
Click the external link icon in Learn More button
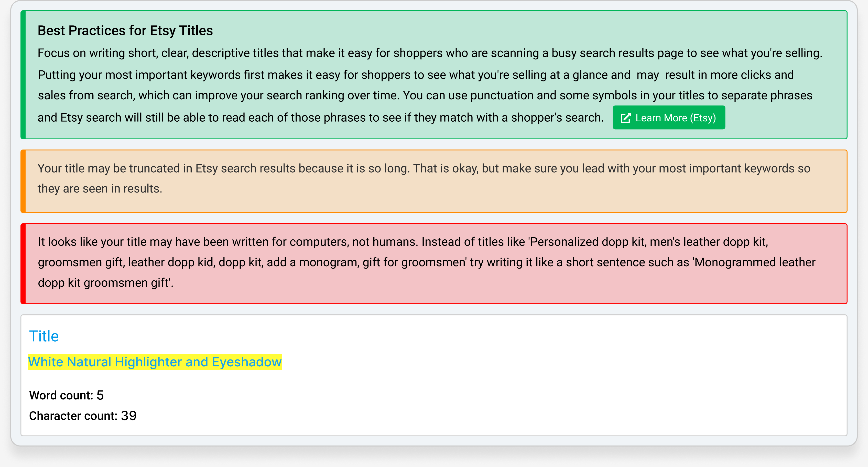point(626,118)
